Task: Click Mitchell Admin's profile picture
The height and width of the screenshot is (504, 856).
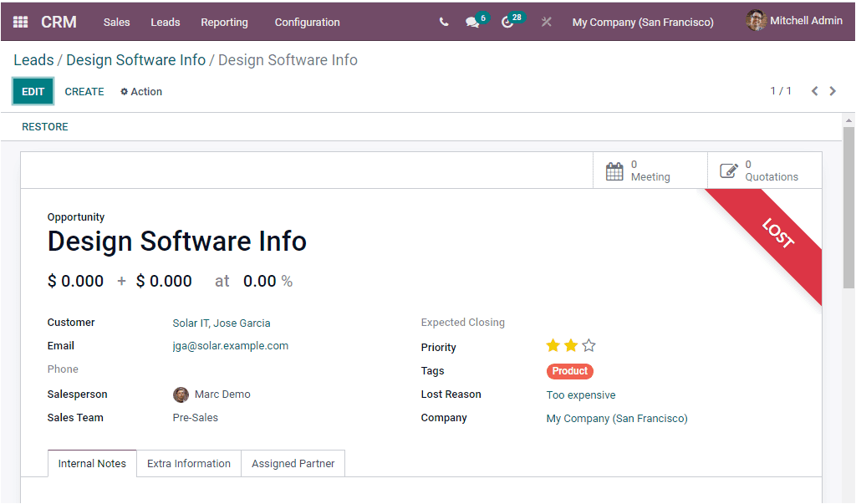Action: pos(757,20)
